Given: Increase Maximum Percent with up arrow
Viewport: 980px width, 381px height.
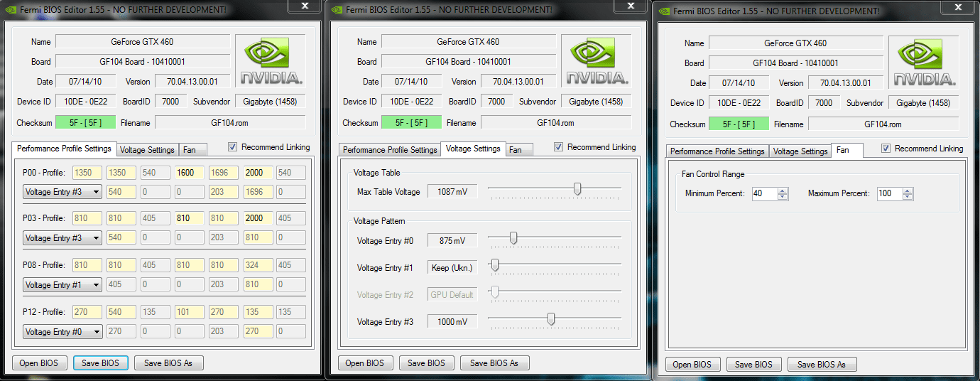Looking at the screenshot, I should (x=908, y=190).
